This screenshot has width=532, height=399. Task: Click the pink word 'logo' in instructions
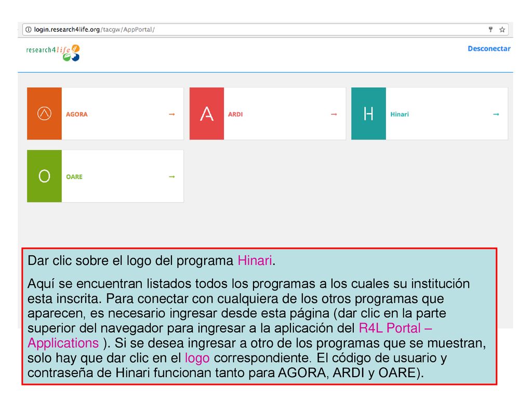pos(197,358)
